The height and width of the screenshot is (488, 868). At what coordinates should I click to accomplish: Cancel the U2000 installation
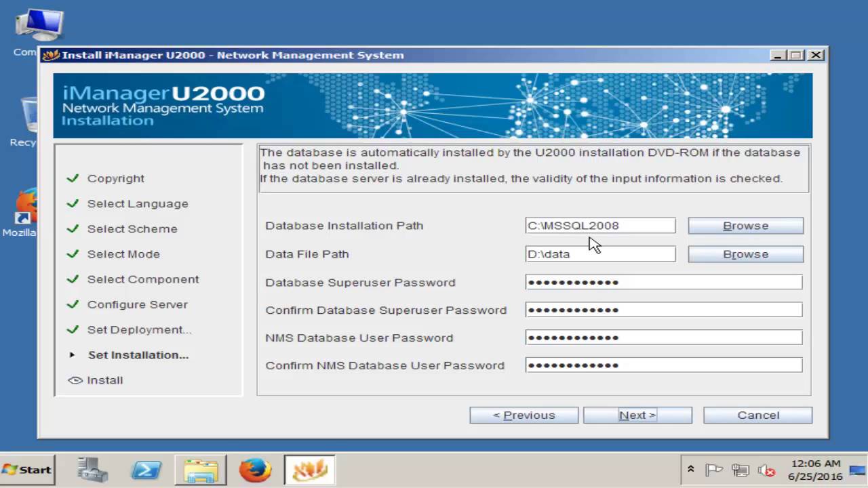757,415
